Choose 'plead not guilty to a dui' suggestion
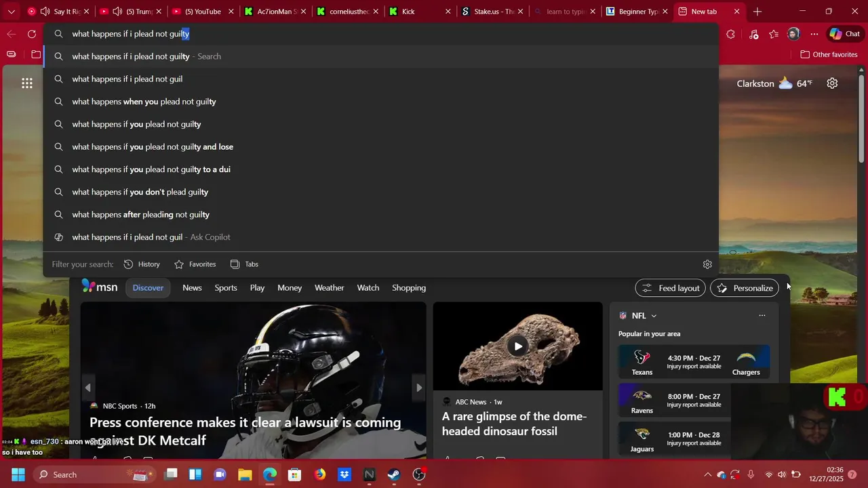The height and width of the screenshot is (488, 868). tap(380, 169)
